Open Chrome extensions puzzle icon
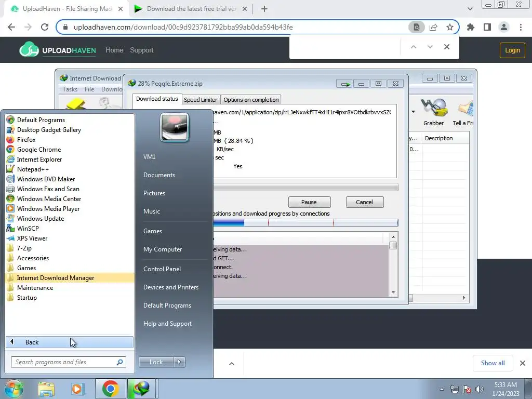Viewport: 532px width, 399px height. (471, 27)
